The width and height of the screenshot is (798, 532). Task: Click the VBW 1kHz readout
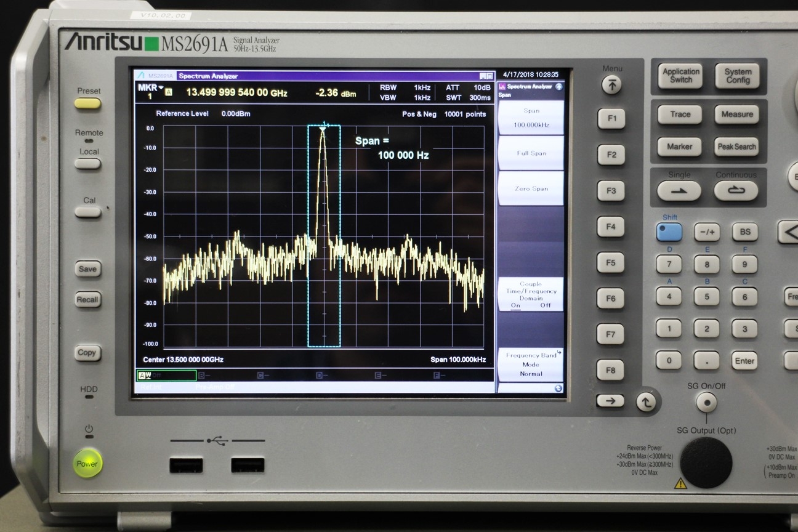[405, 98]
